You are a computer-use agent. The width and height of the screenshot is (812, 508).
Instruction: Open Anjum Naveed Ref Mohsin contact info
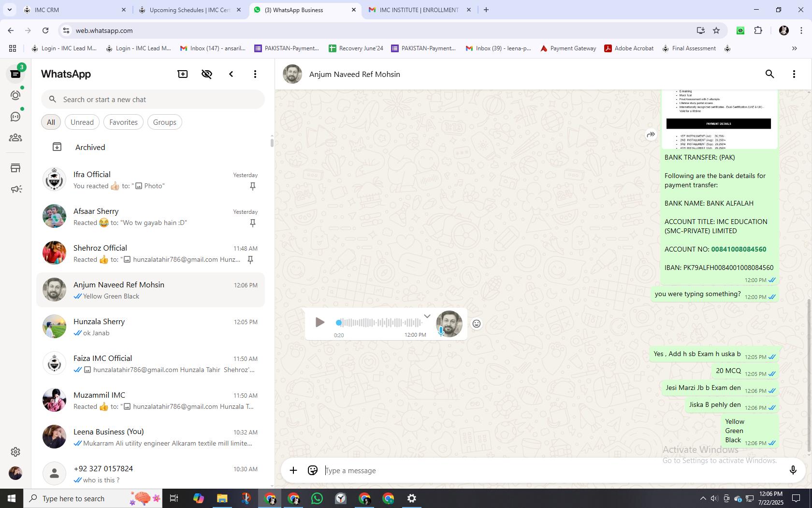click(x=354, y=74)
